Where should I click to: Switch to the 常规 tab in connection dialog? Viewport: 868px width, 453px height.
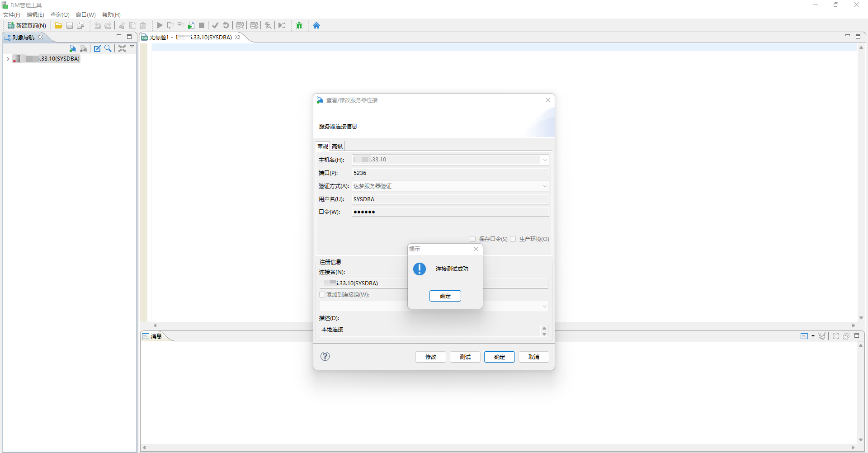(x=323, y=146)
